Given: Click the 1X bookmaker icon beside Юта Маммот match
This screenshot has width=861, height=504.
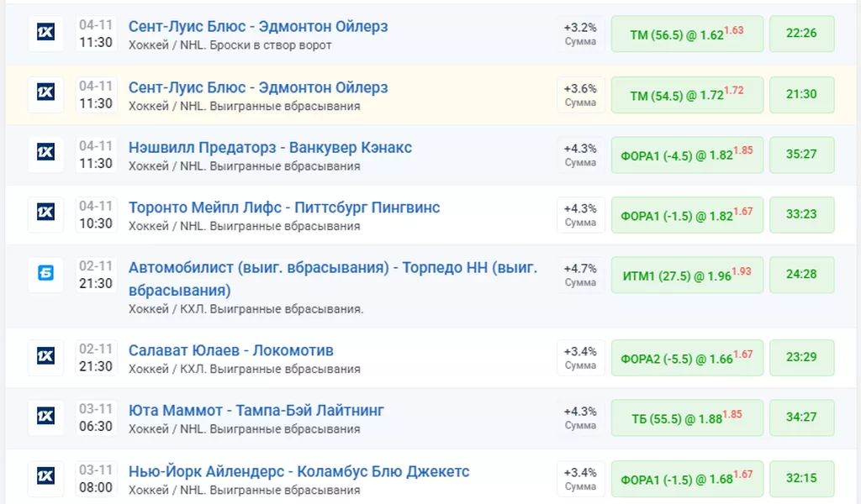Looking at the screenshot, I should pos(45,417).
